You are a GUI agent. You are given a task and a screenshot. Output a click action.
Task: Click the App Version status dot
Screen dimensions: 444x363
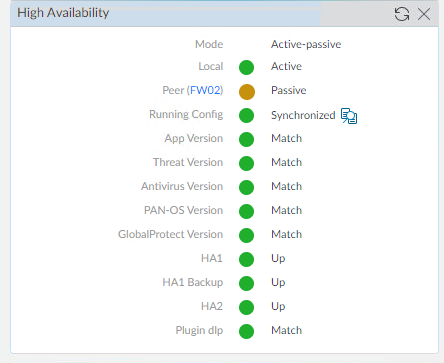click(247, 139)
